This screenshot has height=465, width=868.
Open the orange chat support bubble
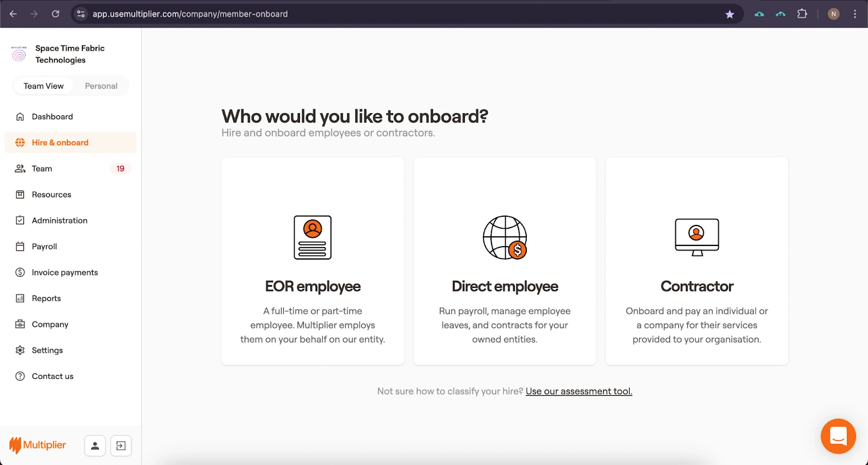coord(838,436)
